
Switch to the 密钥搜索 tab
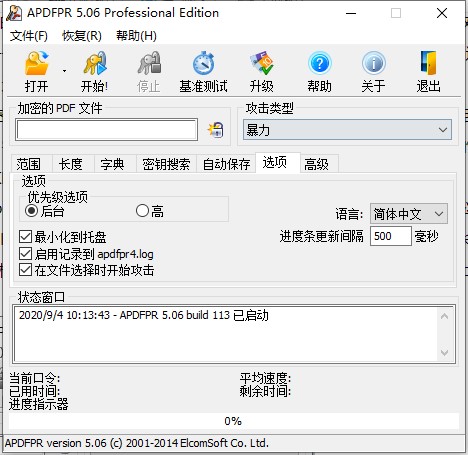point(166,164)
